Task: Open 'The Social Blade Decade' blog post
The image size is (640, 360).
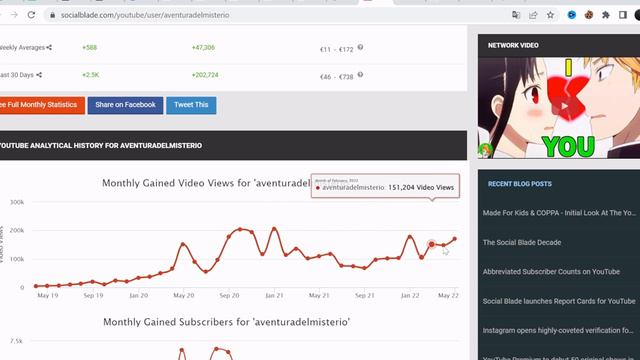Action: click(x=522, y=242)
